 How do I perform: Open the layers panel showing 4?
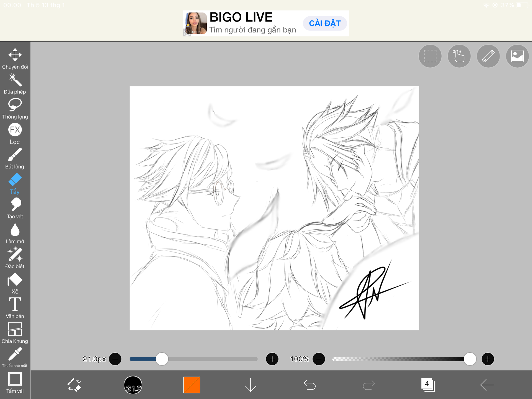click(x=428, y=385)
